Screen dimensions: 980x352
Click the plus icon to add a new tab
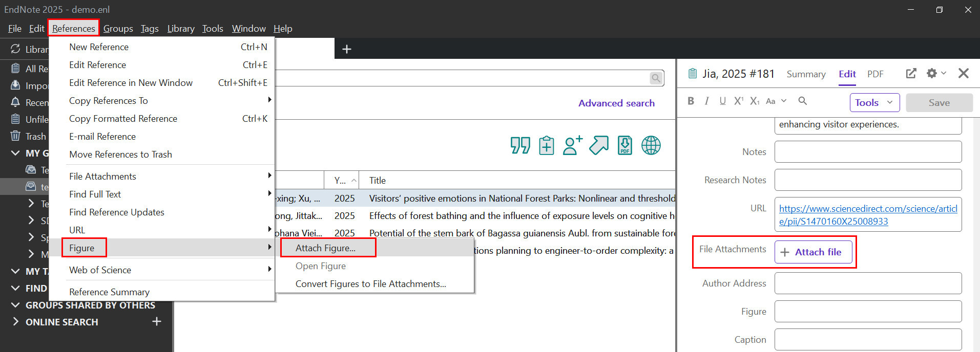coord(347,49)
